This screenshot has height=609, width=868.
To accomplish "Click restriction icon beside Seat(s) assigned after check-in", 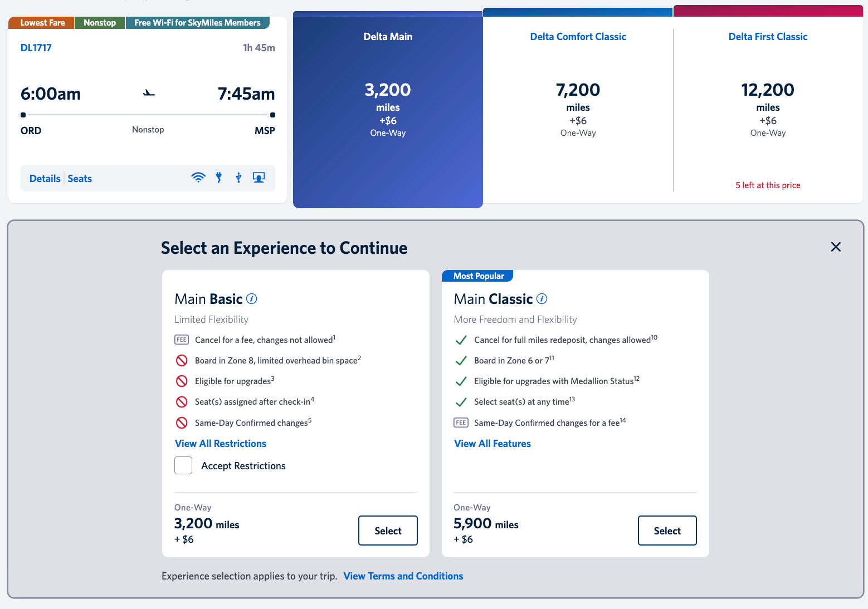I will pos(182,402).
